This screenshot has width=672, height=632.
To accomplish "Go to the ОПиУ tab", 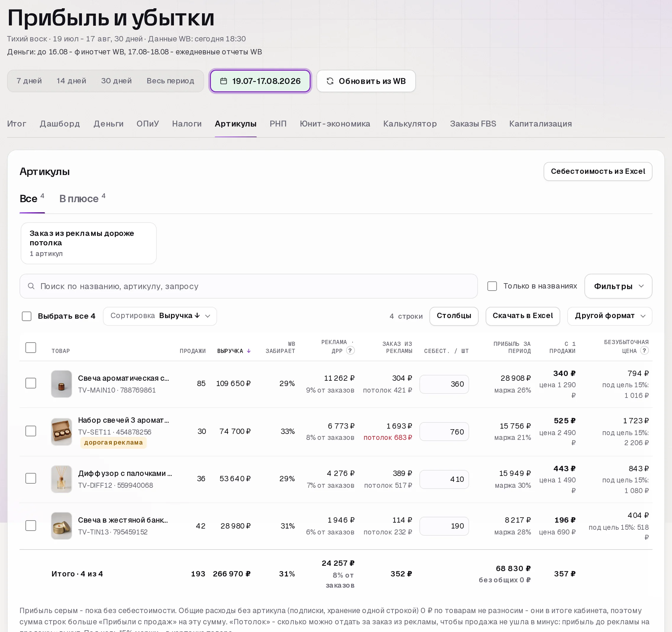I will [x=148, y=124].
